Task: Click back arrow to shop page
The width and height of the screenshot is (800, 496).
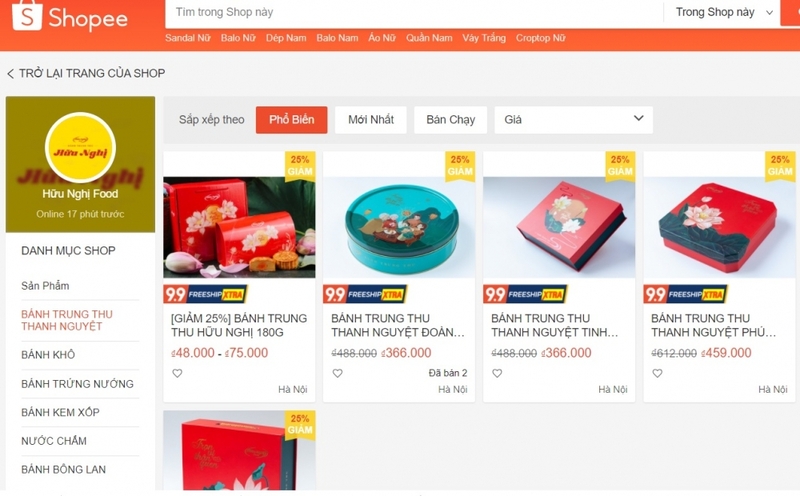Action: coord(10,74)
